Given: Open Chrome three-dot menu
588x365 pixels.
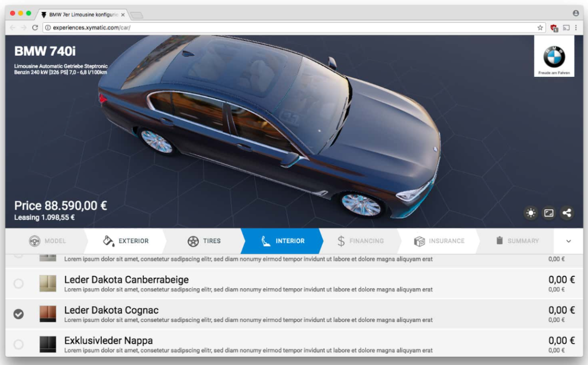Looking at the screenshot, I should (x=576, y=28).
